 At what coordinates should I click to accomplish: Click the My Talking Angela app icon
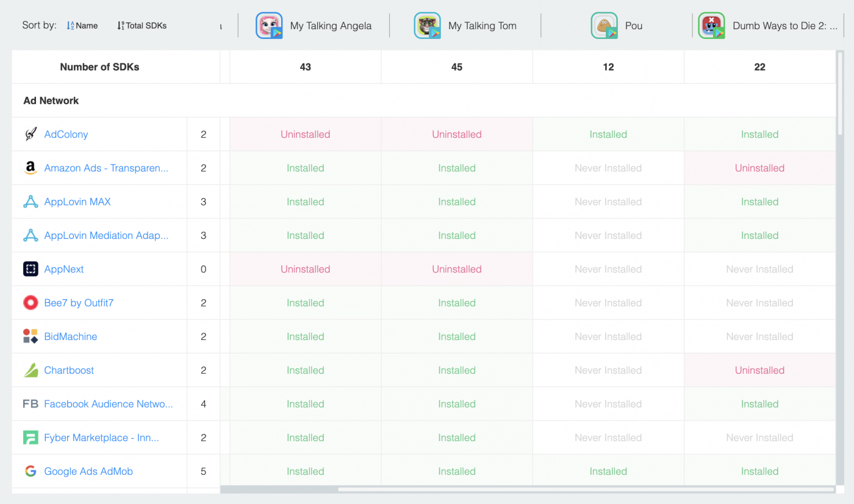pyautogui.click(x=269, y=26)
